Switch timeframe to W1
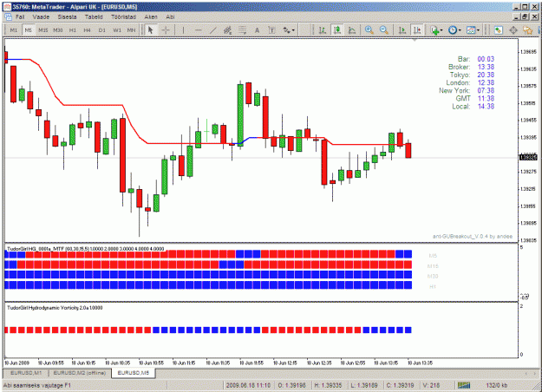The image size is (542, 392). click(x=117, y=30)
